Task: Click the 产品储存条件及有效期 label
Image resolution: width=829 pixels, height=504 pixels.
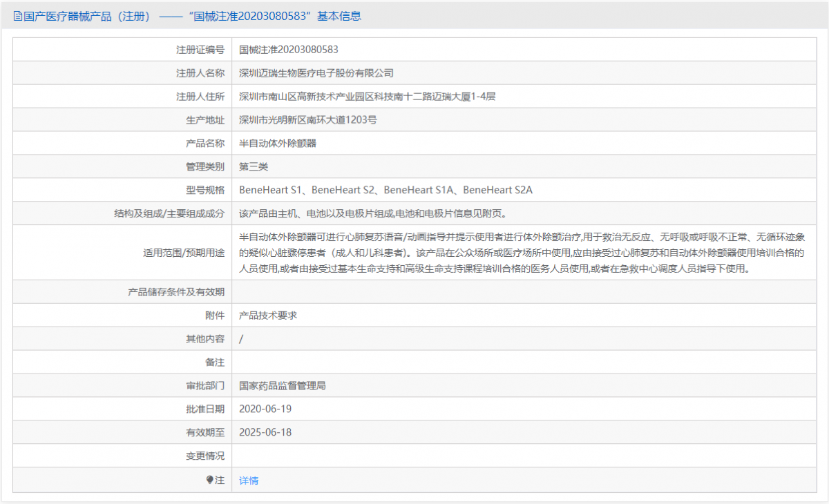Action: [176, 292]
